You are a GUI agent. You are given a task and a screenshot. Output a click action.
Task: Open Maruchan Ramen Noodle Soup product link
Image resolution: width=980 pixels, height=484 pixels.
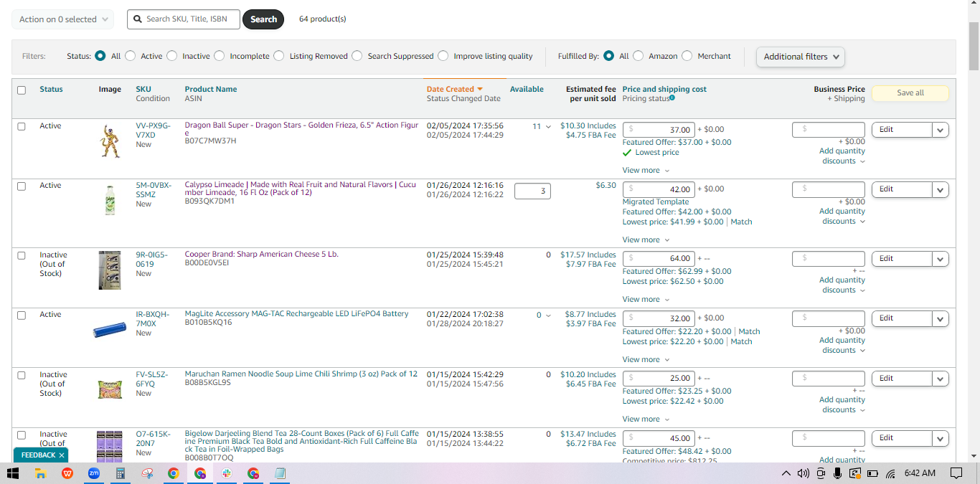[301, 374]
